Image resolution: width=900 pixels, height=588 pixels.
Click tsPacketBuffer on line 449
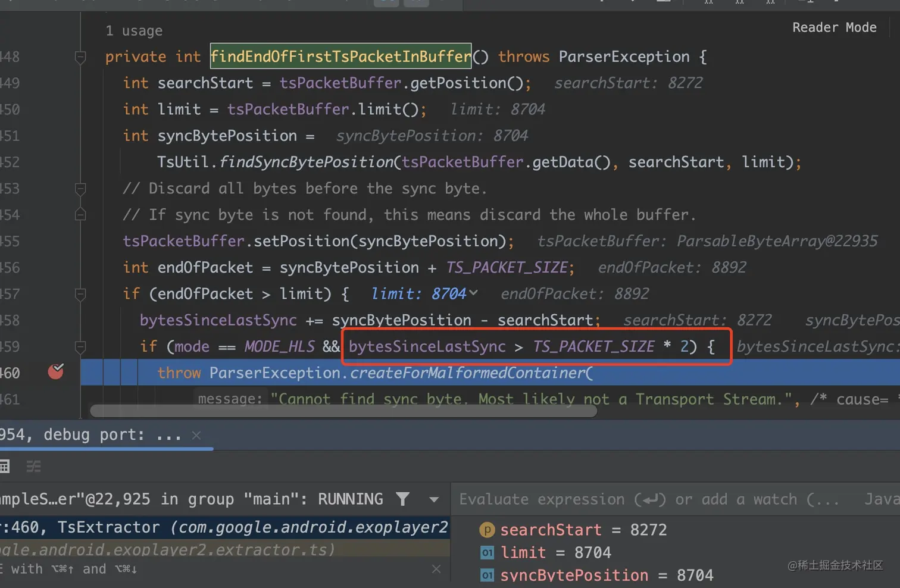340,83
